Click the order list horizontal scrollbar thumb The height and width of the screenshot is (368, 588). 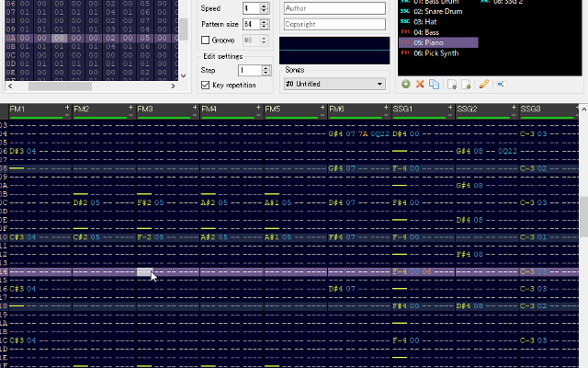click(x=60, y=86)
